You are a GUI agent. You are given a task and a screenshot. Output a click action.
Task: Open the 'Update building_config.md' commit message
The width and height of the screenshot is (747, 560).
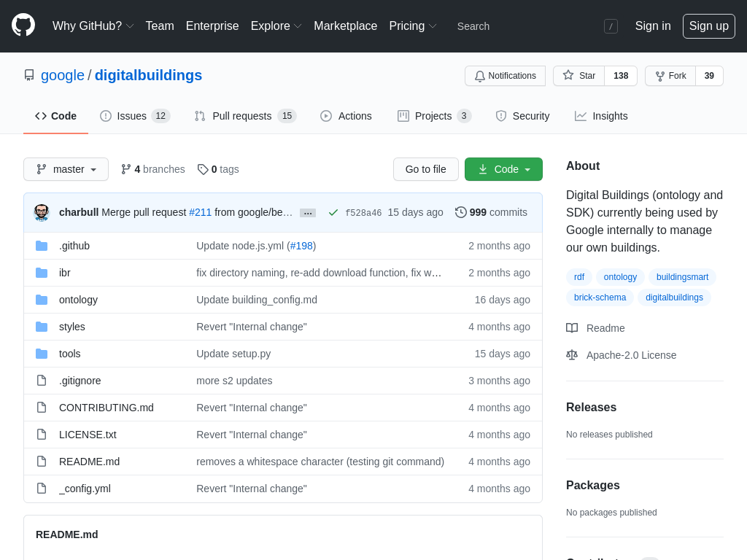(x=257, y=300)
